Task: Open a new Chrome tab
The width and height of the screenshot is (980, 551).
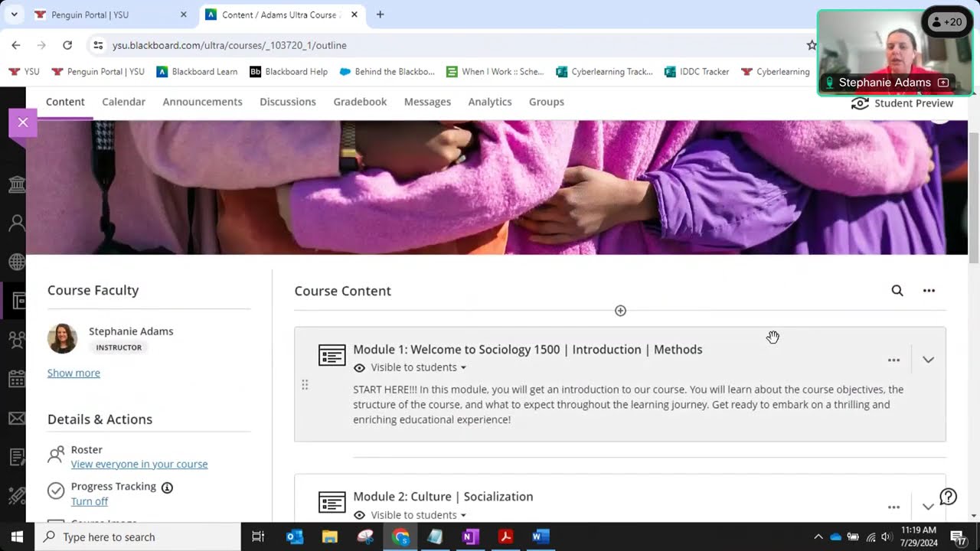Action: click(x=380, y=15)
